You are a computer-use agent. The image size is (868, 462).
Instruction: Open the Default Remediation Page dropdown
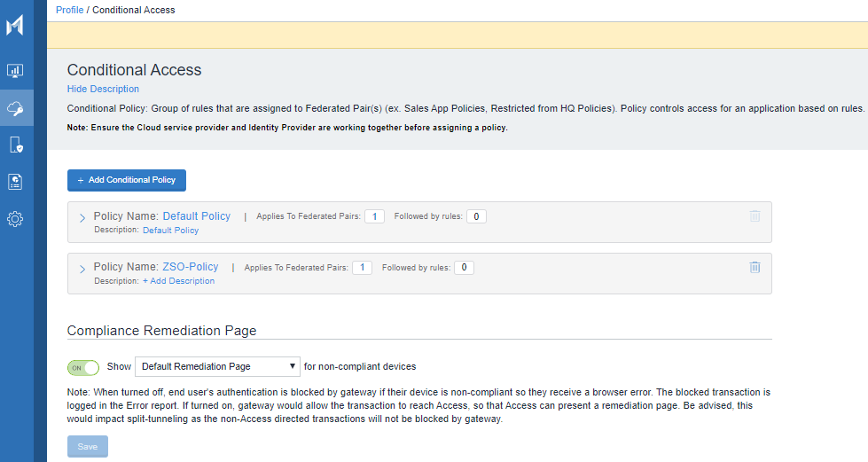pyautogui.click(x=218, y=366)
